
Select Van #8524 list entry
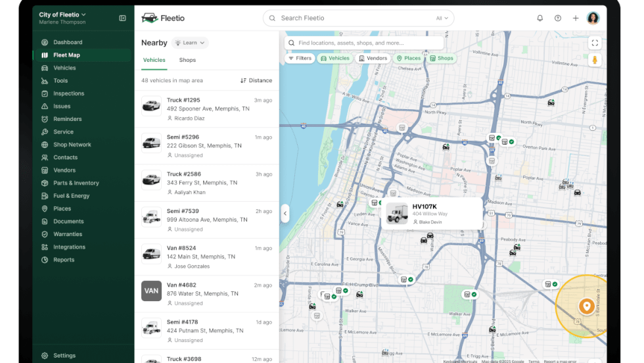[206, 257]
